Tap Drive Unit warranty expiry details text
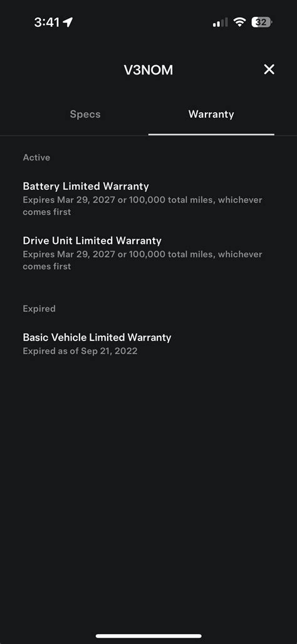The image size is (297, 644). [142, 260]
